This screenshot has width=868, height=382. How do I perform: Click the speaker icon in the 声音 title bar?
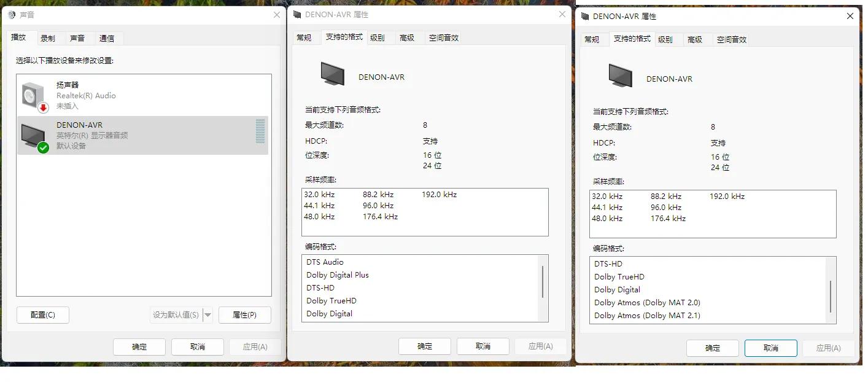(10, 15)
